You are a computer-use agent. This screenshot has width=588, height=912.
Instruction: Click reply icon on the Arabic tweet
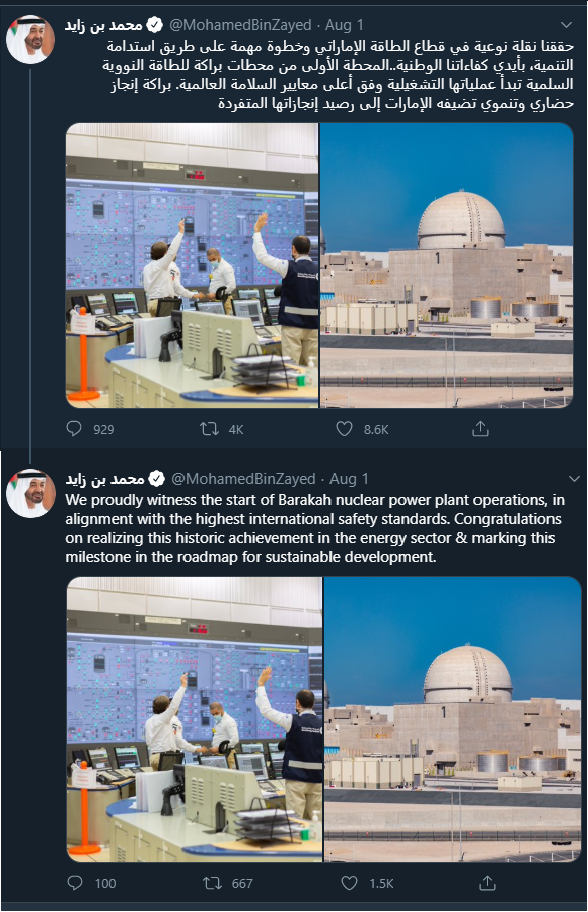74,429
